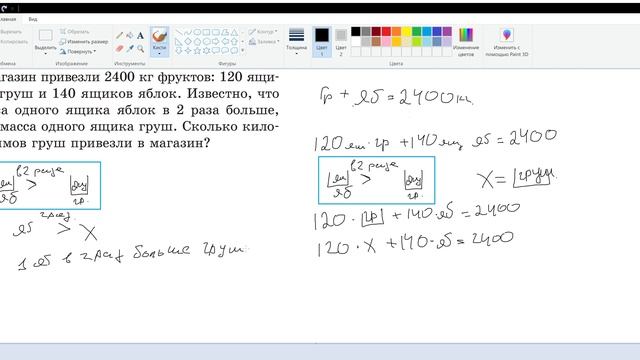Select the Color picker eyedropper tool
640x360 pixels.
[x=130, y=49]
